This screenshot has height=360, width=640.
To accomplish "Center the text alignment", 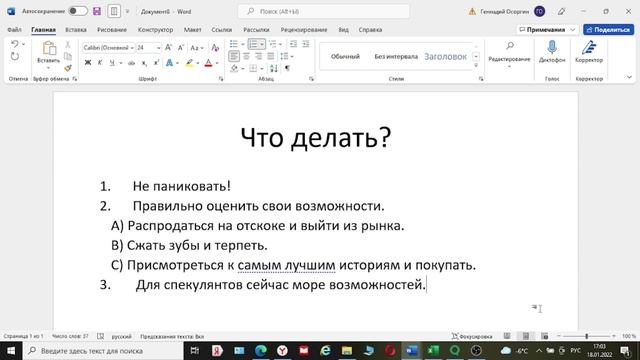I will (x=246, y=56).
